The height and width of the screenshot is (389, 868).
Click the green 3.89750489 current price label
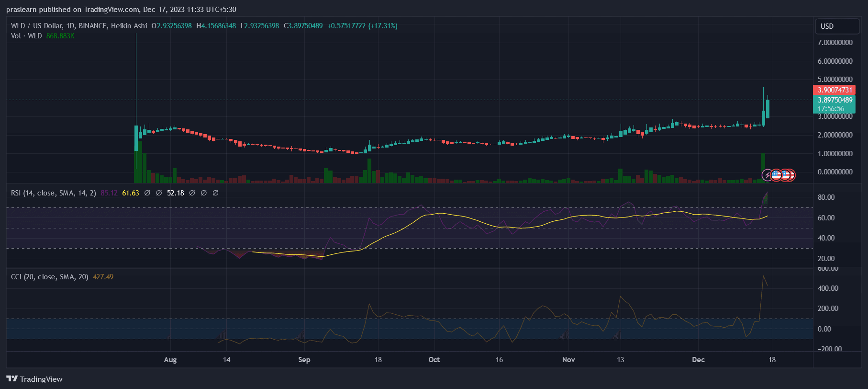point(835,100)
